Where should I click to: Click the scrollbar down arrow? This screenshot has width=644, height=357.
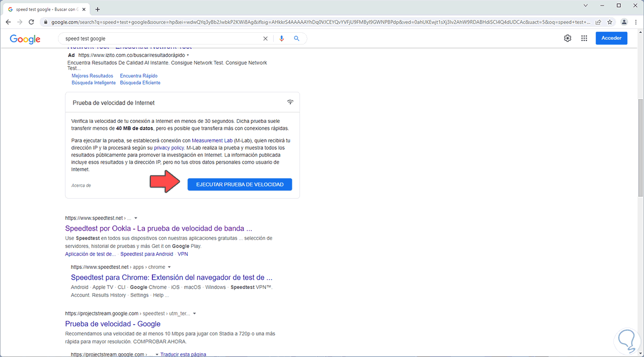point(640,353)
